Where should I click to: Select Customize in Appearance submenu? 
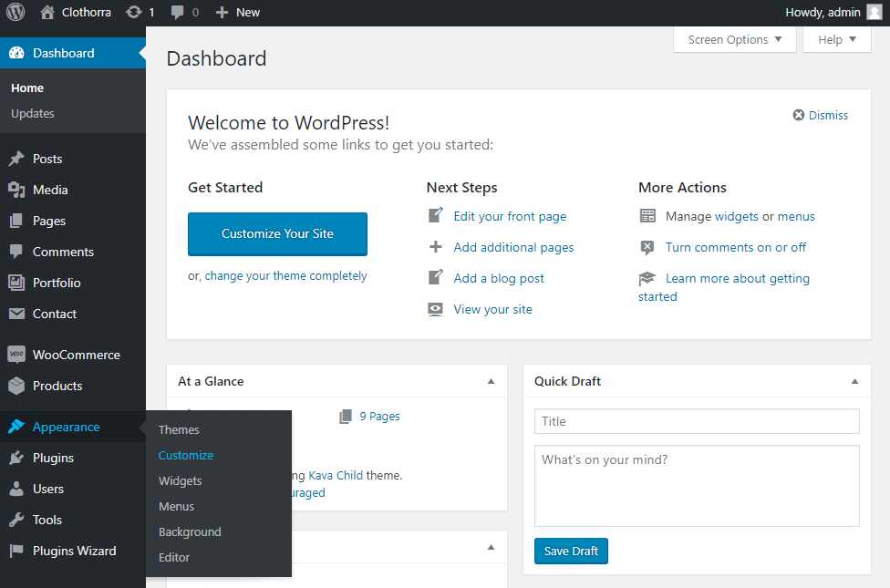[186, 455]
